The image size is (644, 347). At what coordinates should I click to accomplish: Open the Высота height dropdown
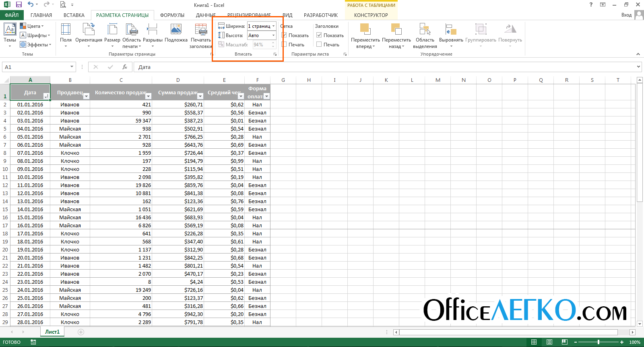(273, 35)
